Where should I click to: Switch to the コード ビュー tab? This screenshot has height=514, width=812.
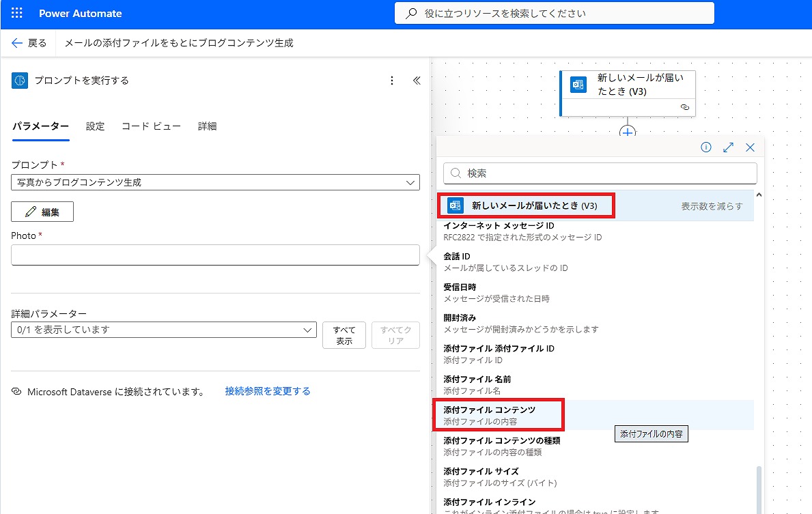pos(151,126)
